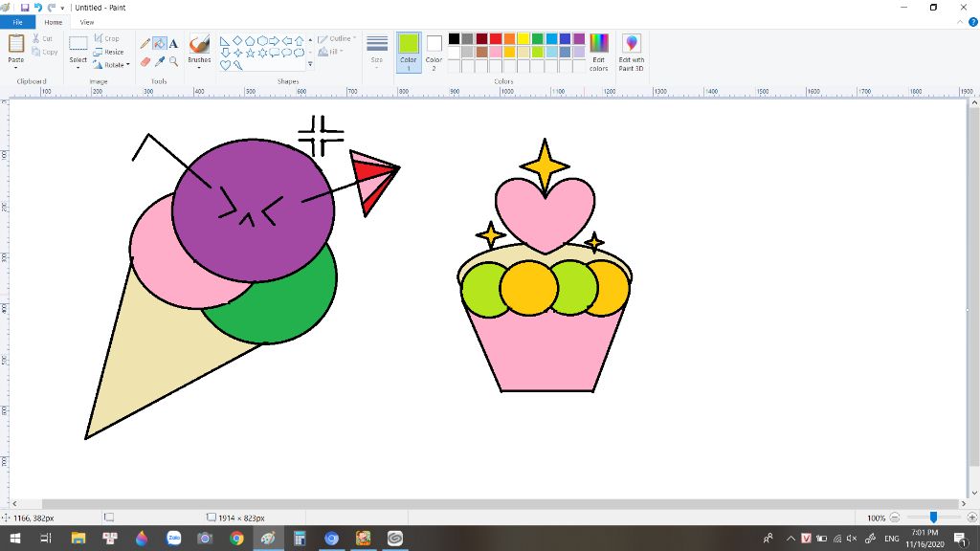Collapse the ribbon with the chevron
Image resolution: width=980 pixels, height=551 pixels.
960,22
